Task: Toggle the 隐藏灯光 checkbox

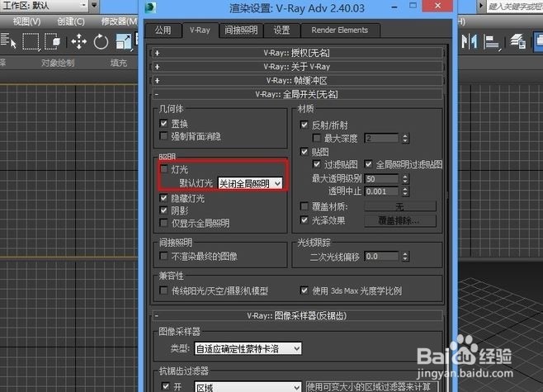Action: (x=163, y=198)
